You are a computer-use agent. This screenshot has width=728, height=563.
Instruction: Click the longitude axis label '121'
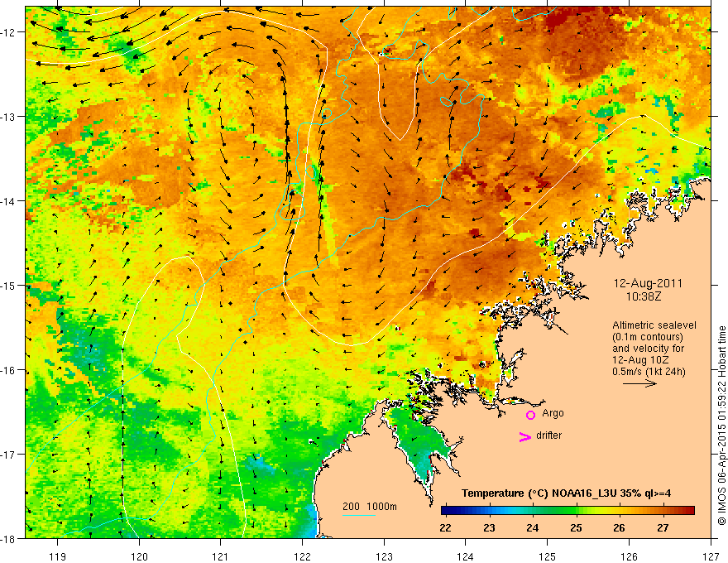[x=220, y=556]
